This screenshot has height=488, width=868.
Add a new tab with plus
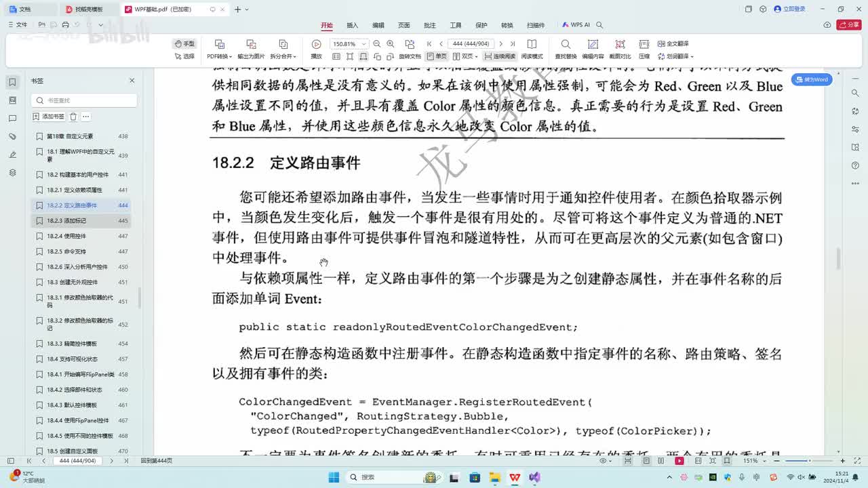coord(237,9)
